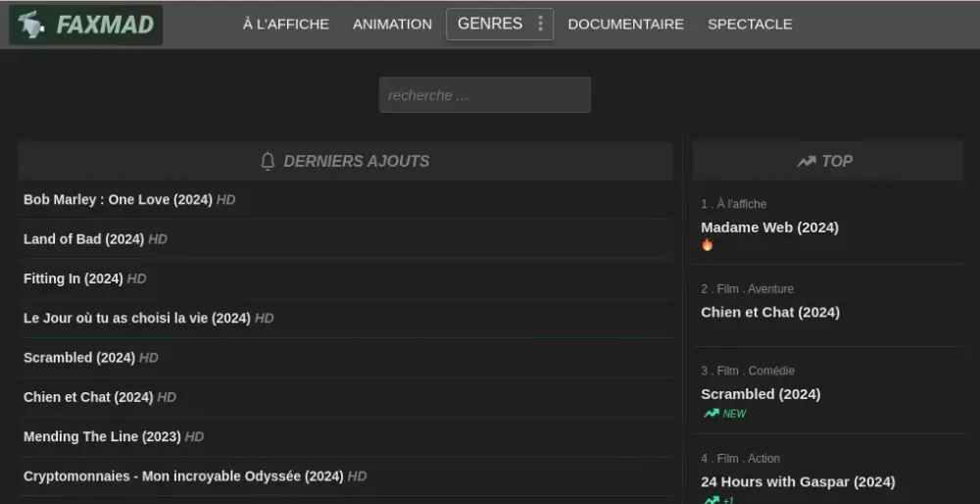Open Land of Bad (2024)

pyautogui.click(x=83, y=239)
